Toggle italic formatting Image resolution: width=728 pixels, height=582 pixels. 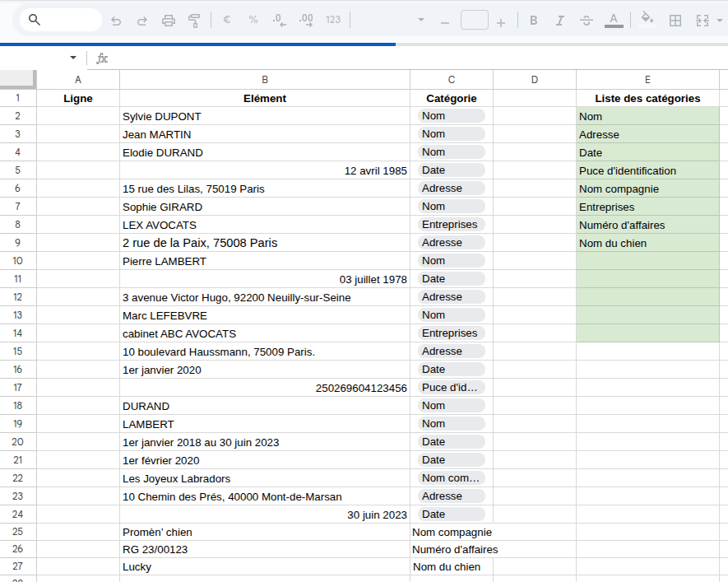(560, 21)
